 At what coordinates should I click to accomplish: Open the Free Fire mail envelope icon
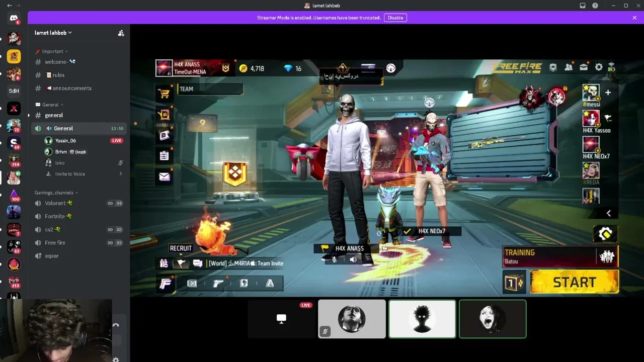165,176
